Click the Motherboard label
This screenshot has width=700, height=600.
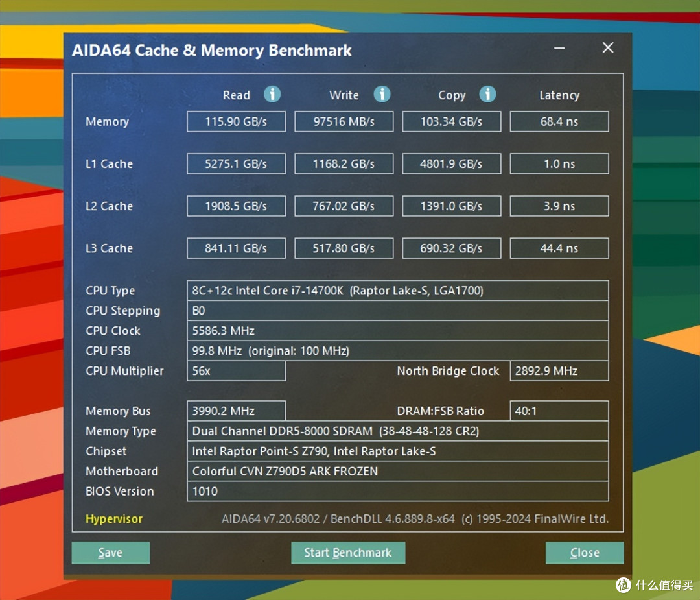[122, 472]
